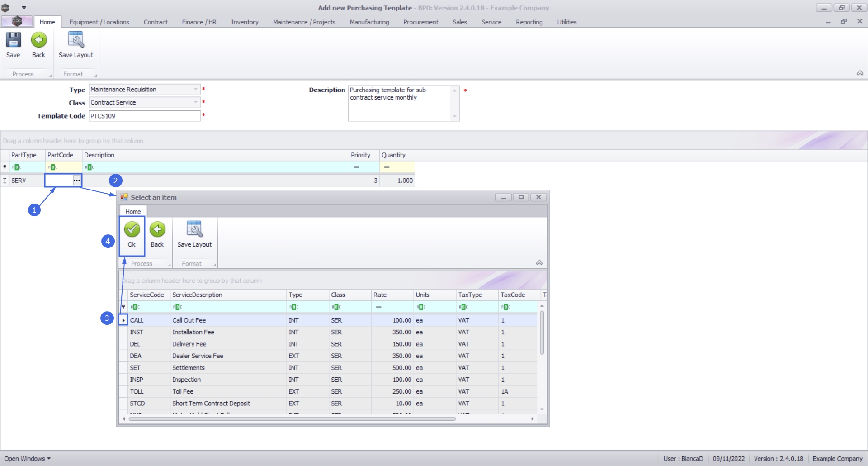
Task: Expand the Type dropdown
Action: [x=196, y=90]
